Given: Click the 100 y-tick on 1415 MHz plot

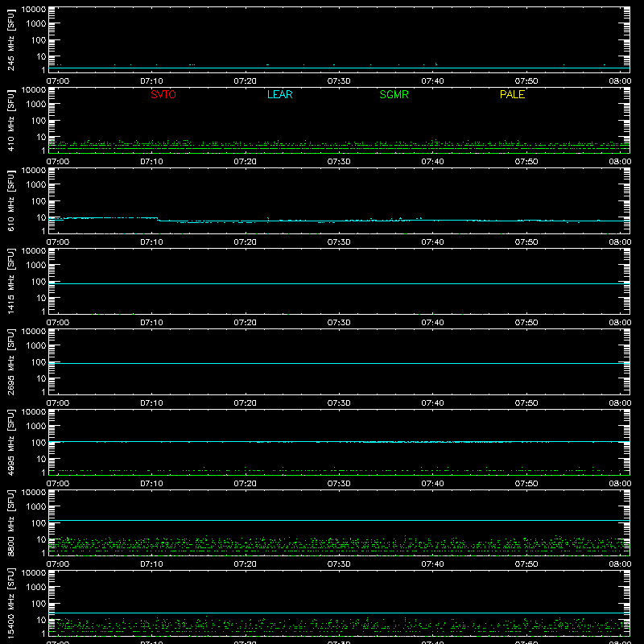Looking at the screenshot, I should 39,282.
